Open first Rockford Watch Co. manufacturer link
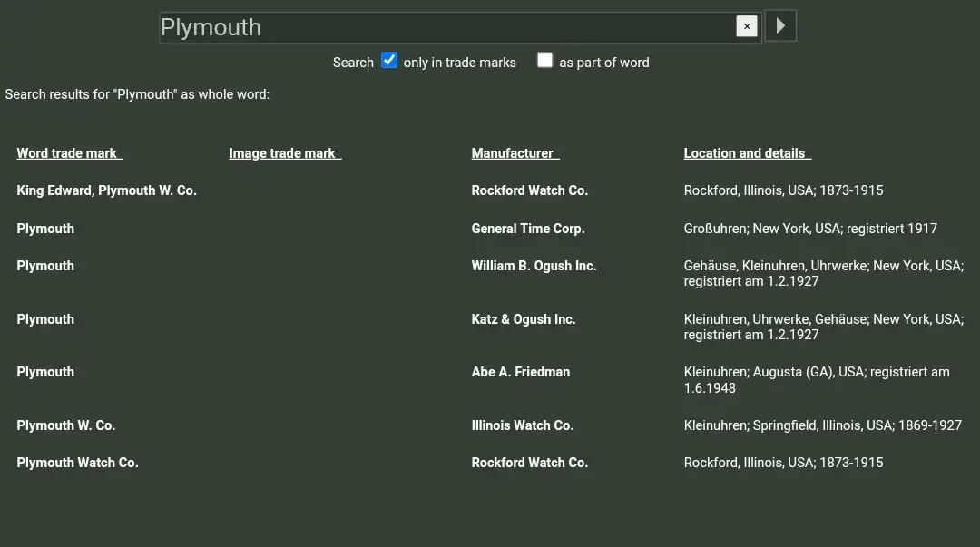 529,190
